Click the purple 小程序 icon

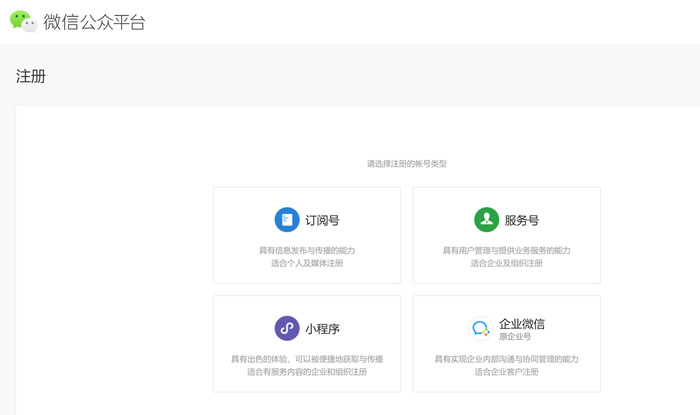[287, 328]
